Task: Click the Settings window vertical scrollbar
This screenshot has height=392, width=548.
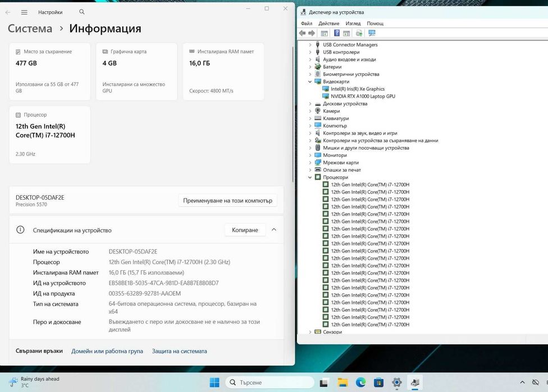Action: tap(293, 114)
